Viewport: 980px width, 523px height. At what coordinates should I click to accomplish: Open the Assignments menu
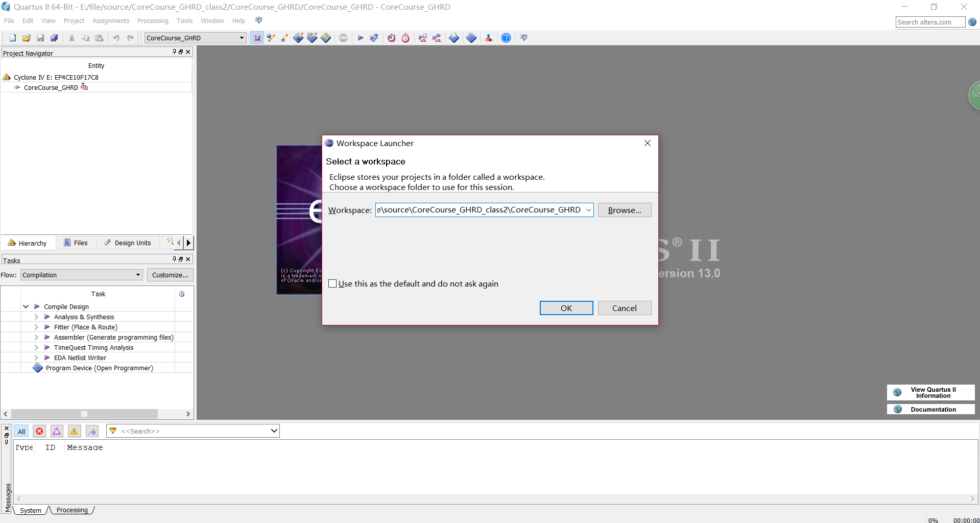pyautogui.click(x=111, y=21)
